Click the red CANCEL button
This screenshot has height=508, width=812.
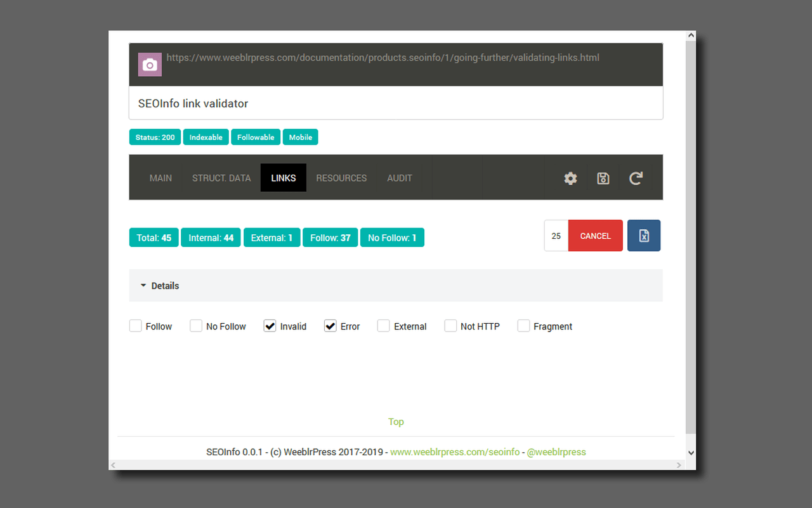pos(596,236)
